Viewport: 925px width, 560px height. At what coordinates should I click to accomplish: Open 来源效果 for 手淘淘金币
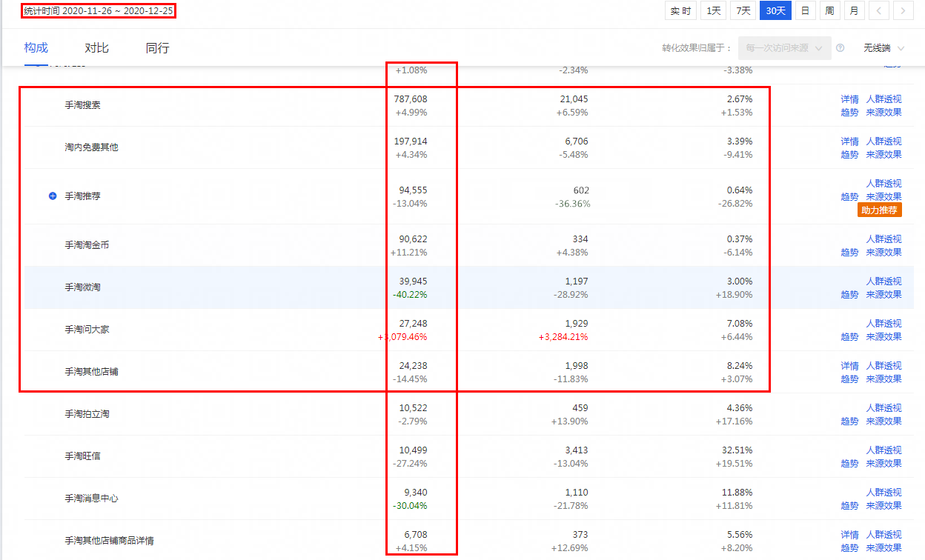(x=883, y=253)
